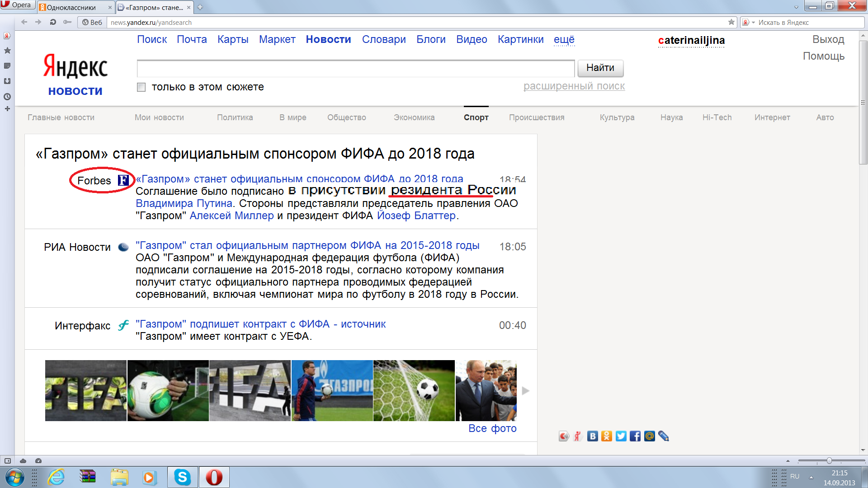
Task: Go forward to the next page
Action: (x=38, y=22)
